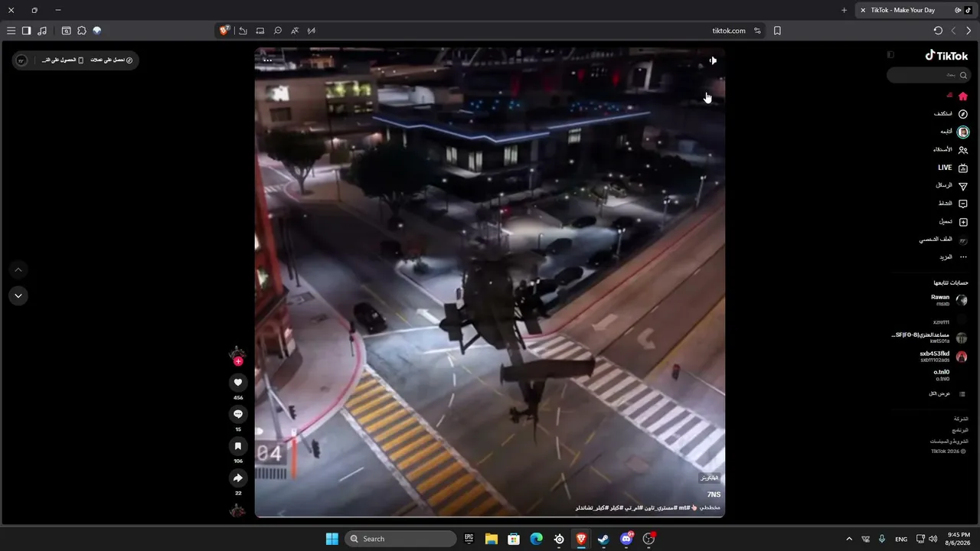Viewport: 980px width, 551px height.
Task: Open a new browser tab
Action: tap(844, 10)
